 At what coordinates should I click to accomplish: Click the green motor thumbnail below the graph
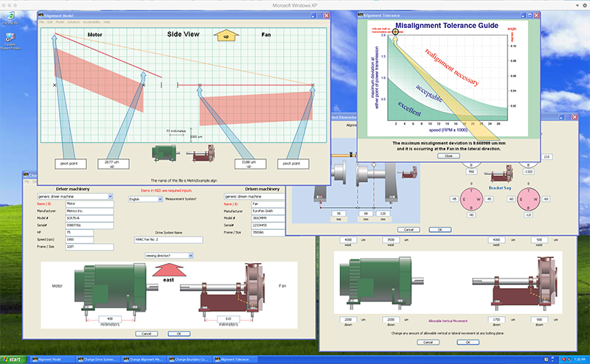164,153
